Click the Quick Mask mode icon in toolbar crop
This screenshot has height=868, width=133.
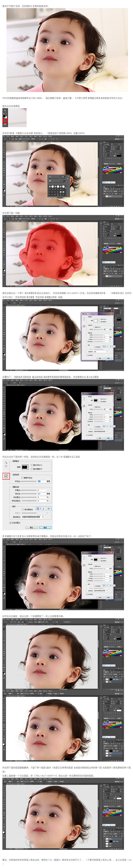[x=5, y=121]
